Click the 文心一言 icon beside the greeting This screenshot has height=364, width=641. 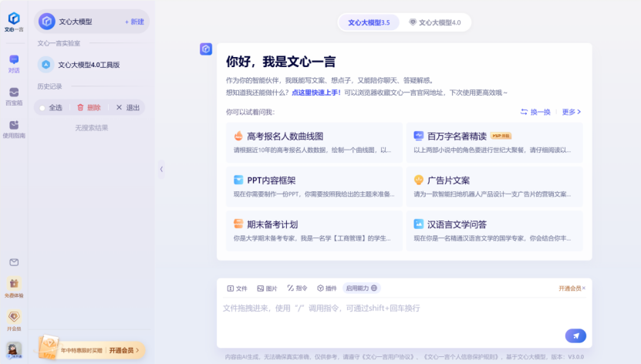pos(206,49)
